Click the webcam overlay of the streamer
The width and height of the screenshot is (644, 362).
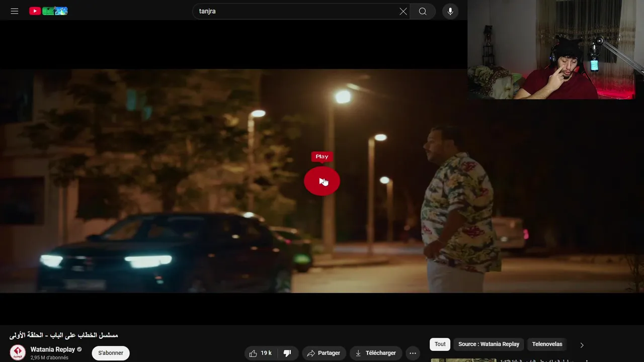coord(555,49)
